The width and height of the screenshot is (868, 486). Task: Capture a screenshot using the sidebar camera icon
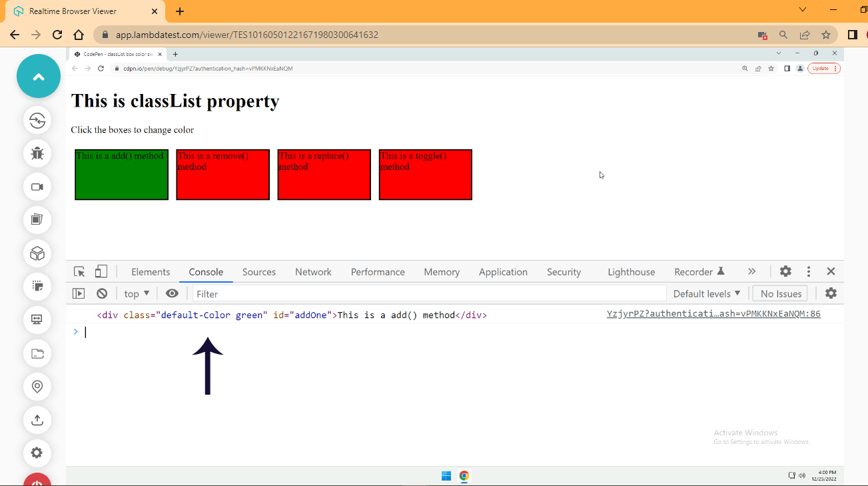(x=38, y=220)
